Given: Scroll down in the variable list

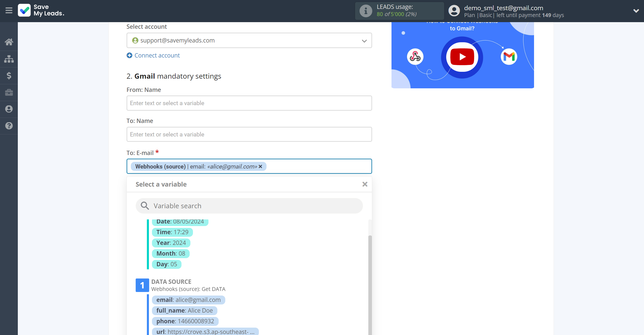Looking at the screenshot, I should [x=369, y=277].
